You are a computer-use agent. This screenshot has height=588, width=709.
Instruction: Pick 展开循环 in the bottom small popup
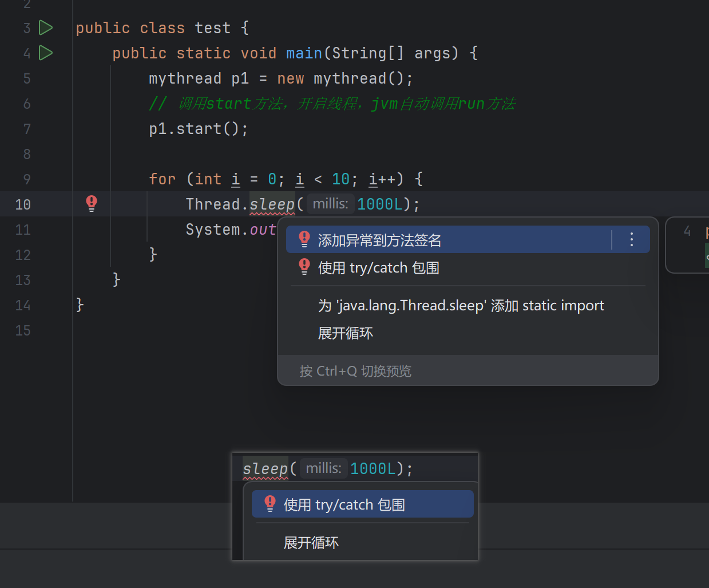311,543
